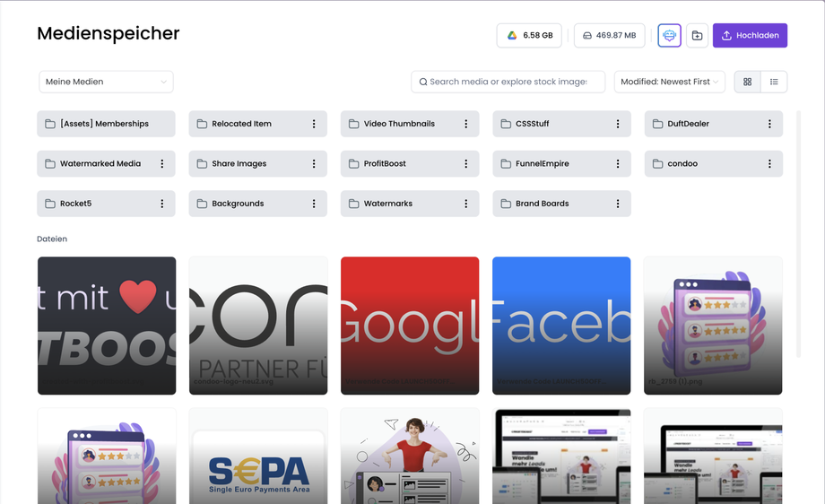Open options menu for Video Thumbnails folder
Viewport: 825px width, 504px height.
tap(465, 124)
